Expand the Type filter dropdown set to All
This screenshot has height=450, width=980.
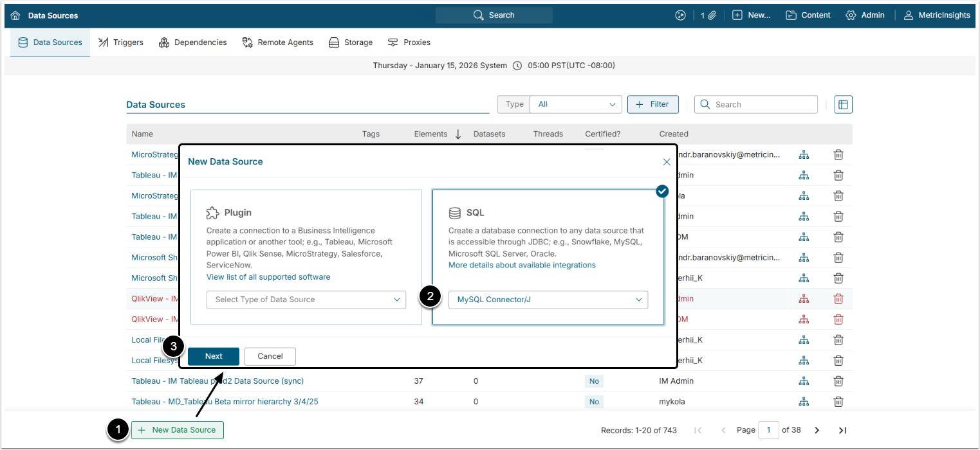pyautogui.click(x=577, y=104)
